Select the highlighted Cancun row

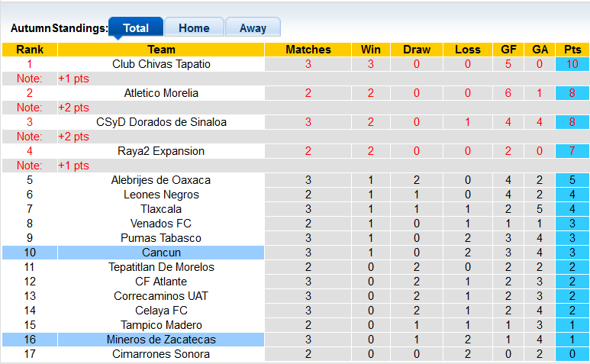(161, 253)
